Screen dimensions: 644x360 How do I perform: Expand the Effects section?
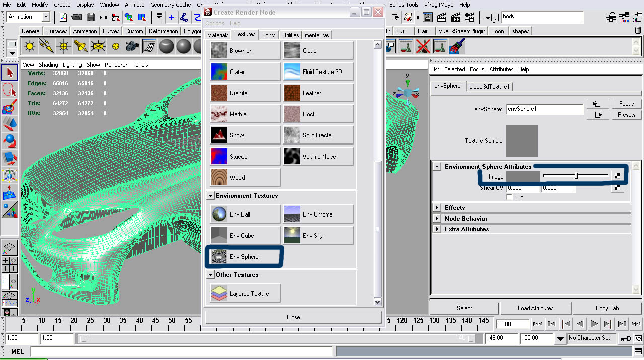[x=437, y=208]
